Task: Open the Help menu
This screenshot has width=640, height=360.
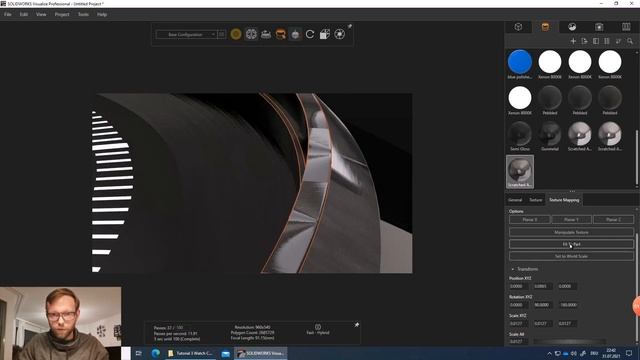Action: point(102,14)
